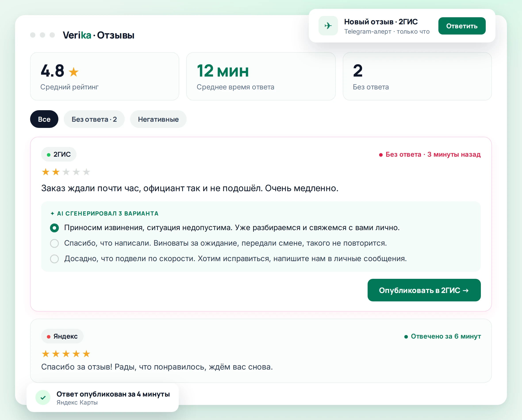Click the 2ГИС source badge
This screenshot has width=522, height=420.
(x=59, y=154)
